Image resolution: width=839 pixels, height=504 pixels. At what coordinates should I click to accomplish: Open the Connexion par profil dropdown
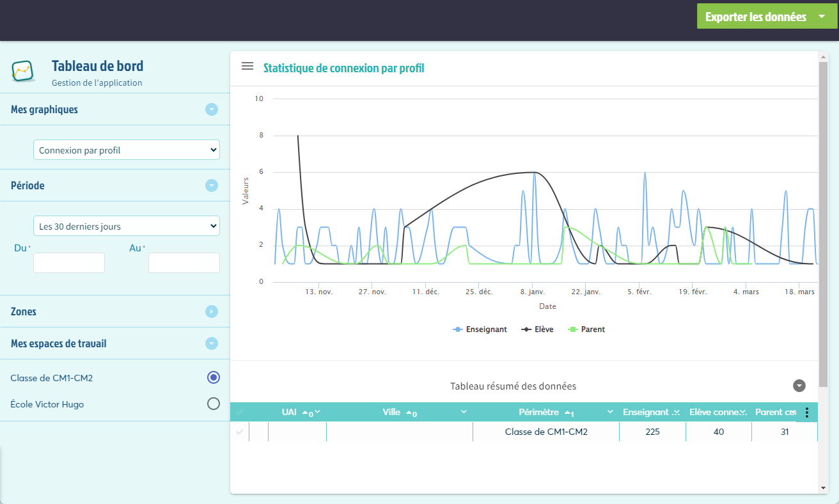126,150
